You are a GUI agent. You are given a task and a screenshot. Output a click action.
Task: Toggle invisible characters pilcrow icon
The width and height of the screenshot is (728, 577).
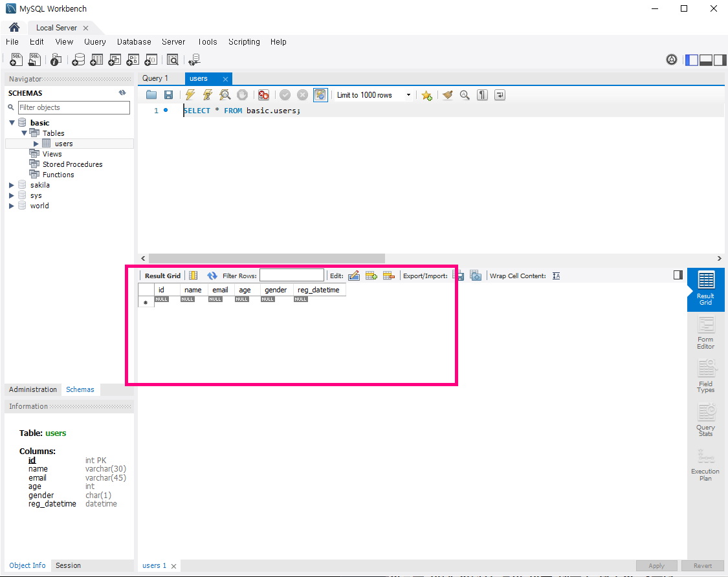[482, 94]
